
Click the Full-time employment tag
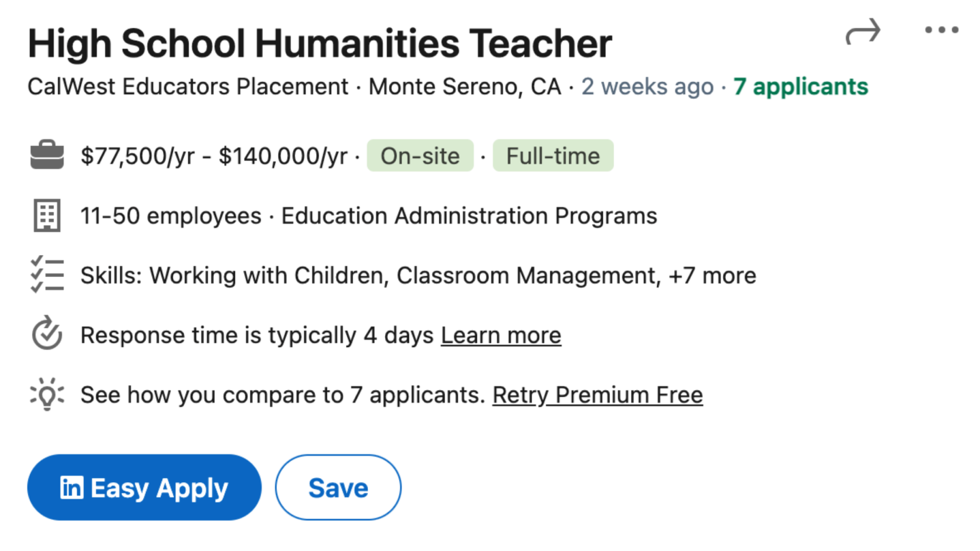click(553, 156)
